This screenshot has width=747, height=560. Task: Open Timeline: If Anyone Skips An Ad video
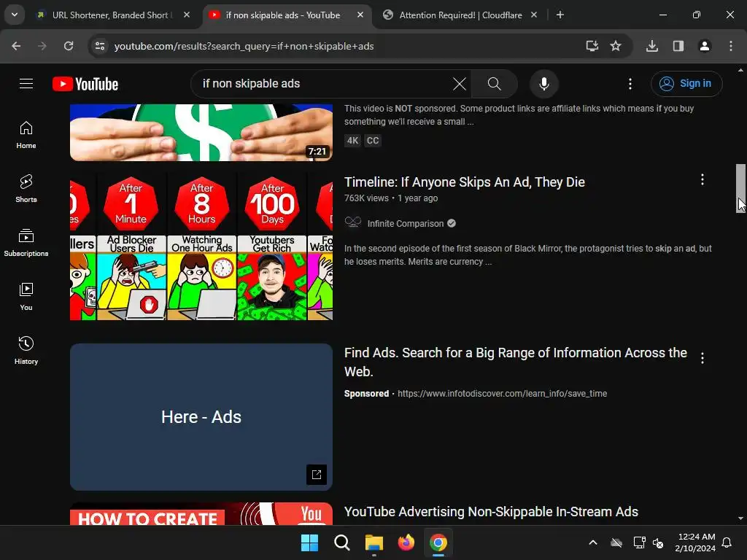coord(465,182)
